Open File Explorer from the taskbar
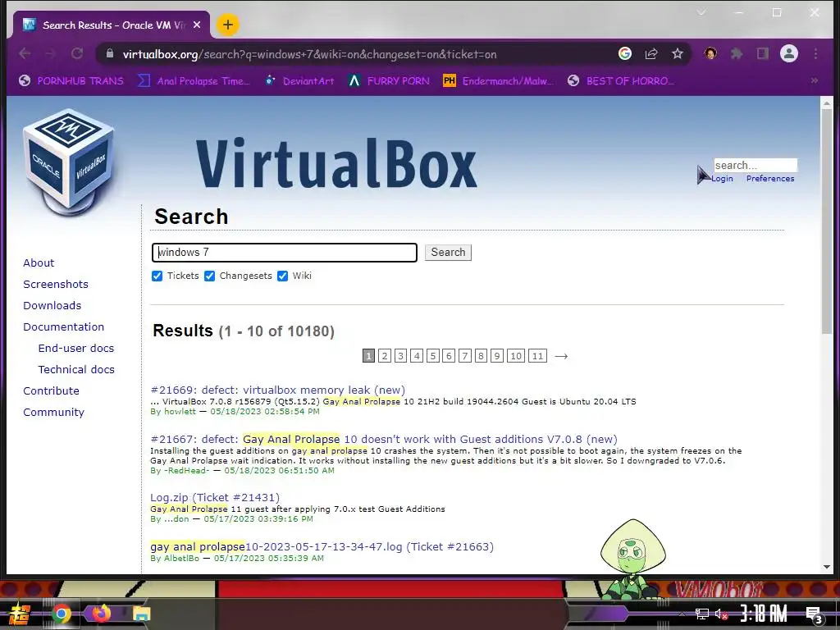Screen dimensions: 840x630 click(141, 614)
